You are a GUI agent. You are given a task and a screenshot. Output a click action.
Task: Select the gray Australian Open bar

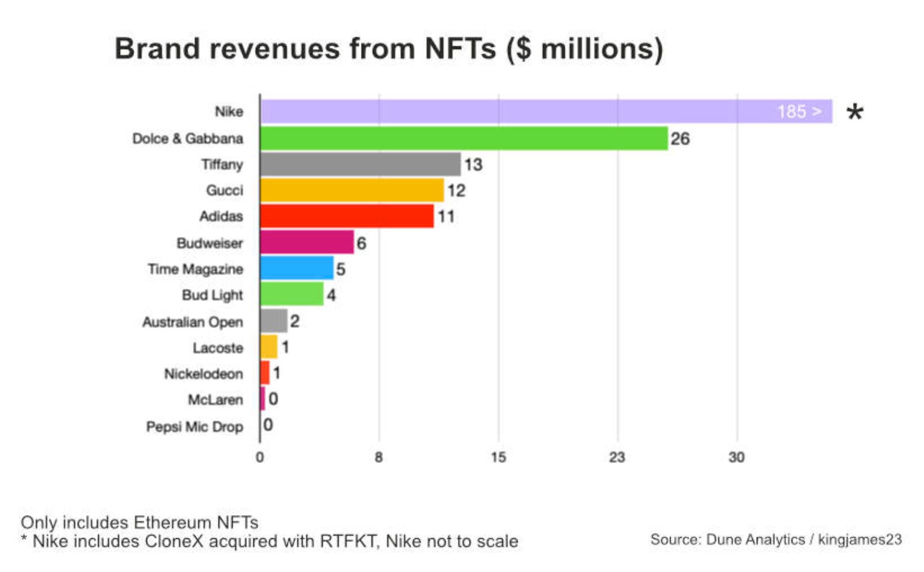click(274, 321)
